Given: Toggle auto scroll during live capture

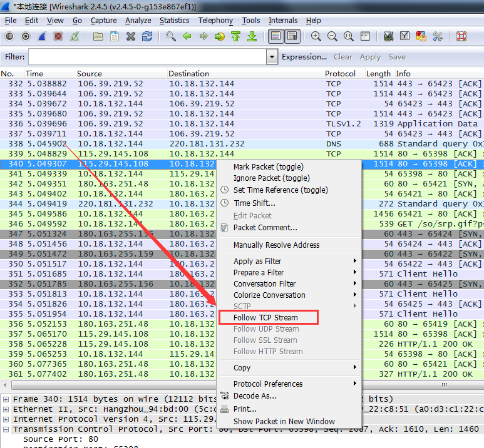Looking at the screenshot, I should 292,36.
